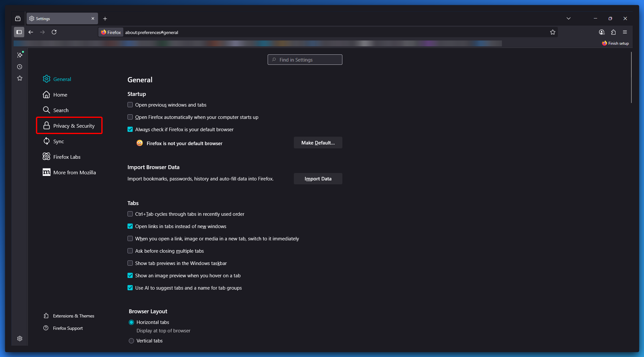Switch to the Firefox Labs category
This screenshot has height=357, width=644.
tap(67, 157)
